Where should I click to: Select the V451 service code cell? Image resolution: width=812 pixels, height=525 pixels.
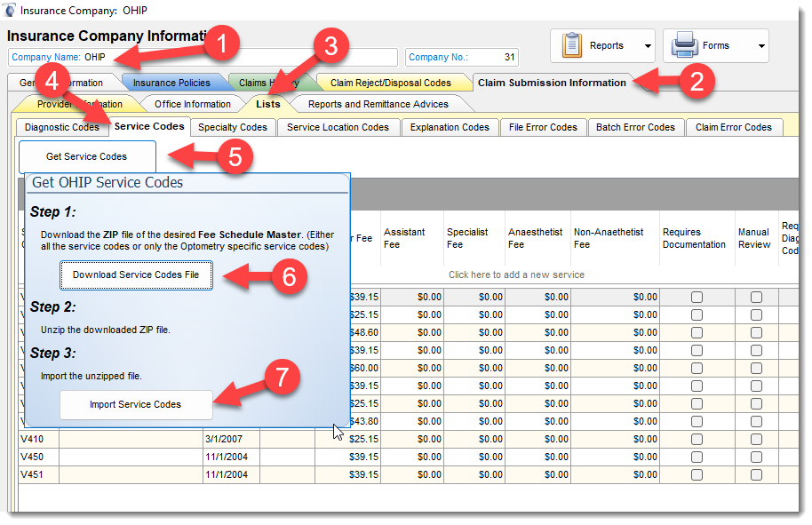(39, 474)
